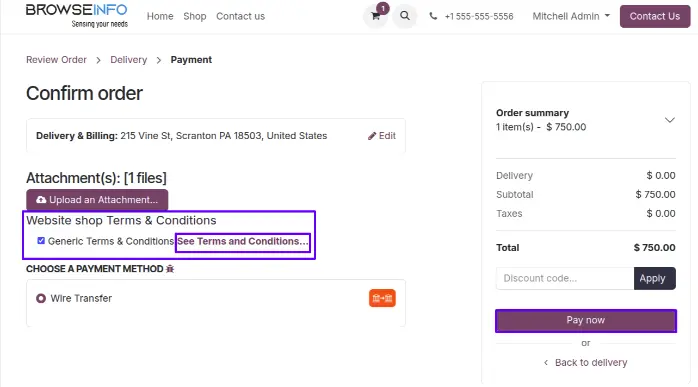Select the Wire Transfer radio button
The height and width of the screenshot is (387, 698).
click(41, 298)
